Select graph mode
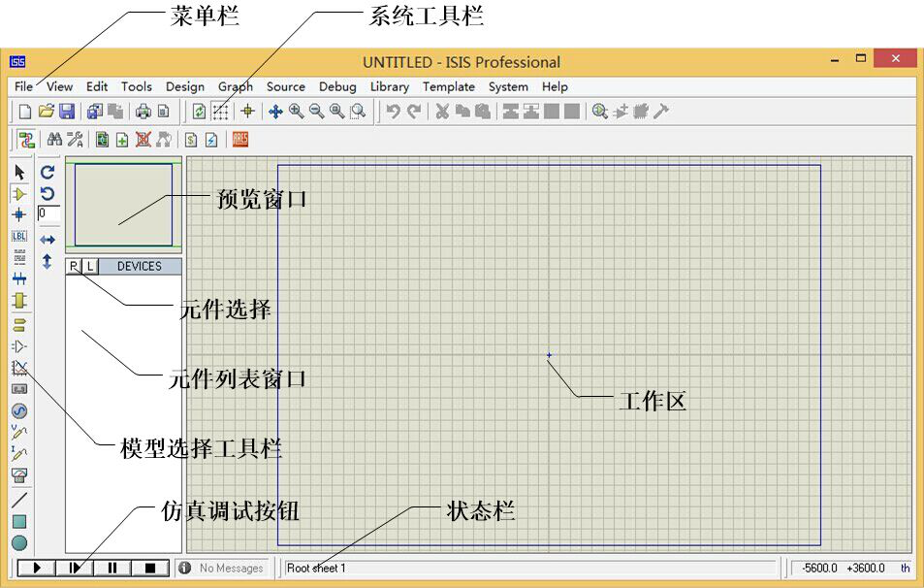This screenshot has width=924, height=588. coord(19,368)
